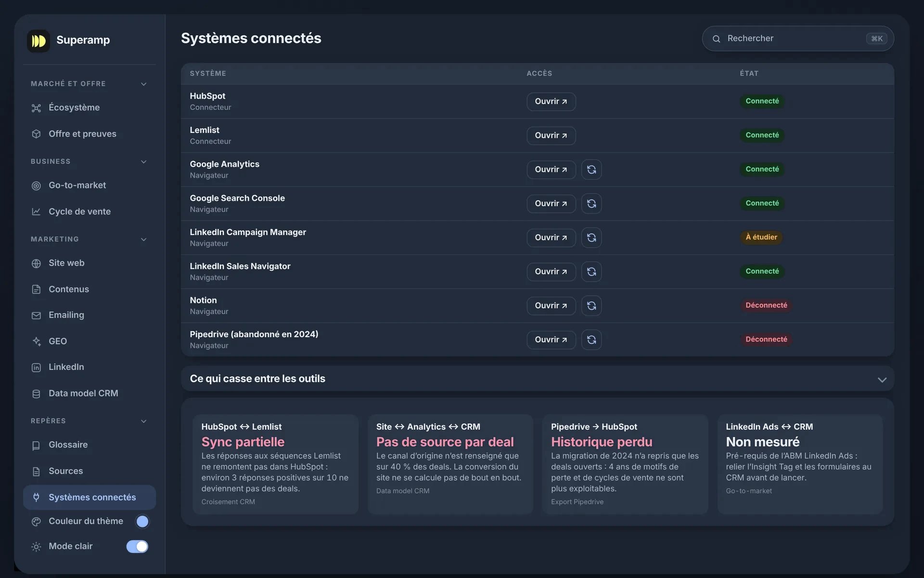Image resolution: width=924 pixels, height=578 pixels.
Task: Click the Offre et preuves cube icon
Action: (36, 134)
